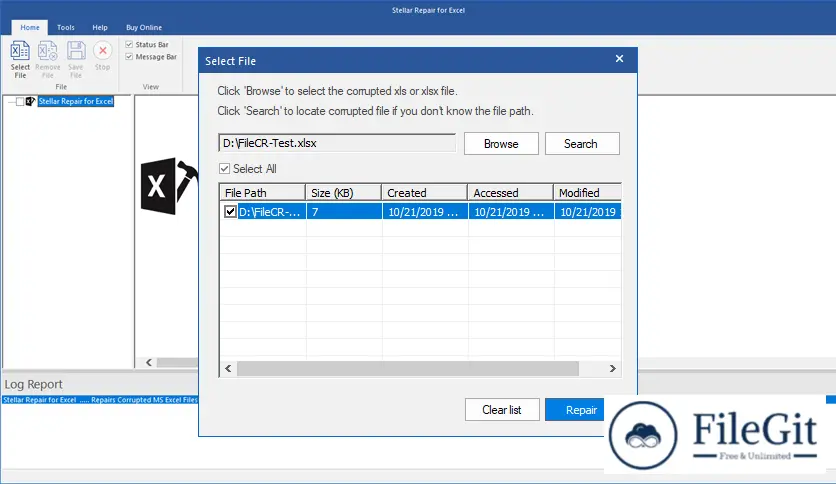Click the Created column header
The width and height of the screenshot is (836, 484).
[x=424, y=192]
